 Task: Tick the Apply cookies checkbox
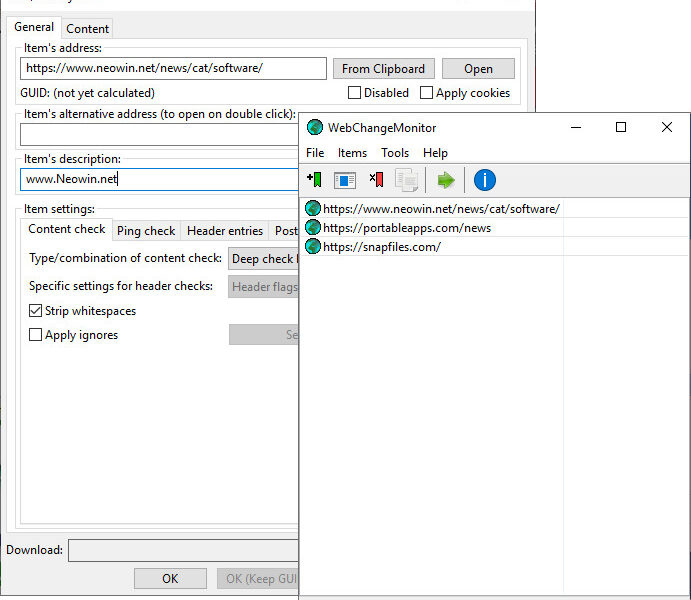coord(427,93)
